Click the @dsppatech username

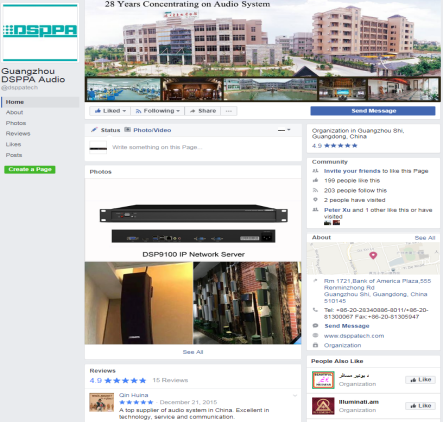20,88
